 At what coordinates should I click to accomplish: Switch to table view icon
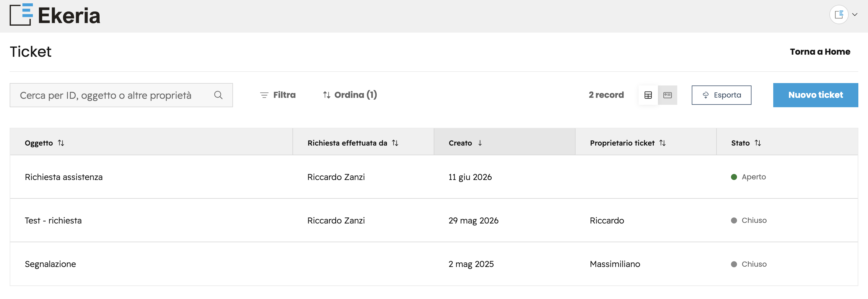(648, 95)
